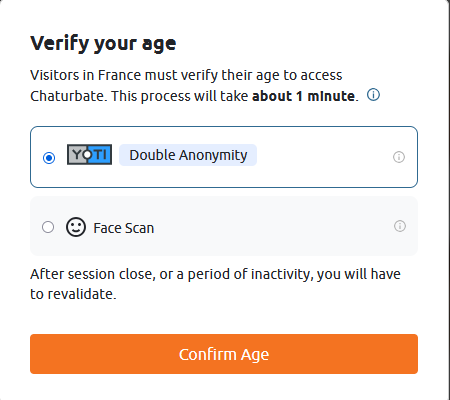450x400 pixels.
Task: Click the Double Anonymity badge label
Action: [x=188, y=155]
